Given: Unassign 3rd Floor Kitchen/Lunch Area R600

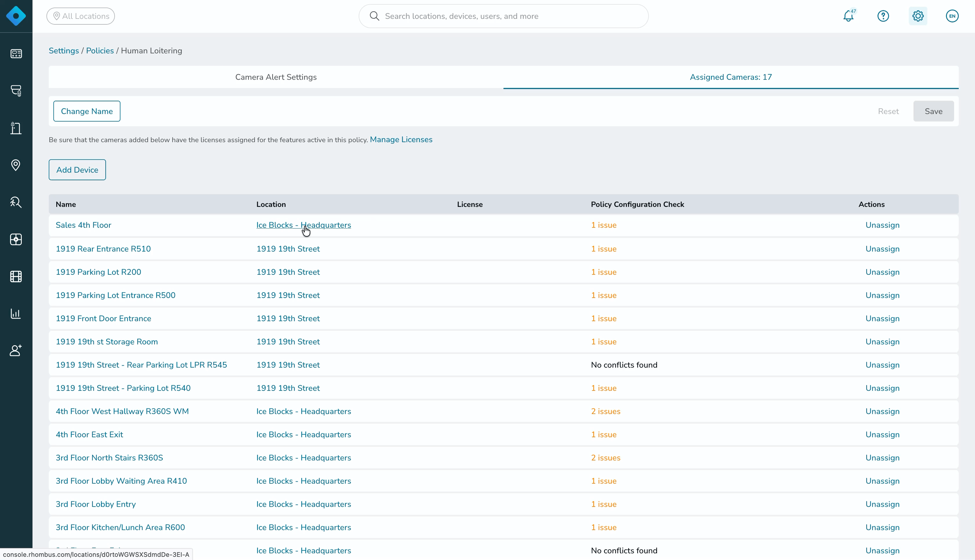Looking at the screenshot, I should tap(882, 527).
